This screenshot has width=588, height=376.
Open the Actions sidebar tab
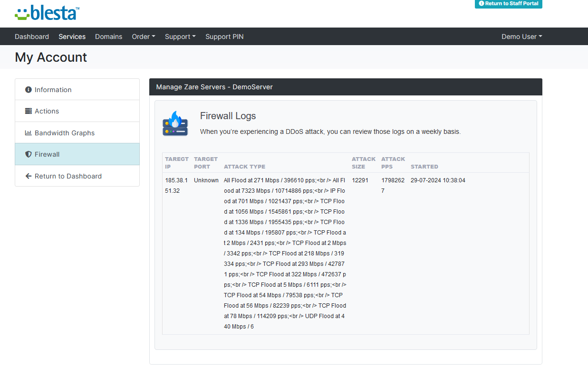(77, 111)
